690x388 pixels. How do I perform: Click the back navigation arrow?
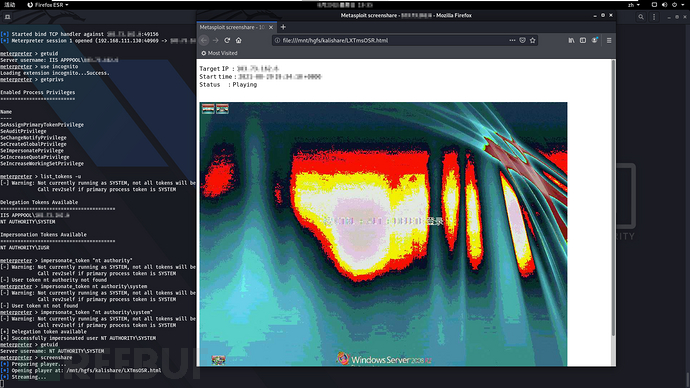pyautogui.click(x=204, y=40)
